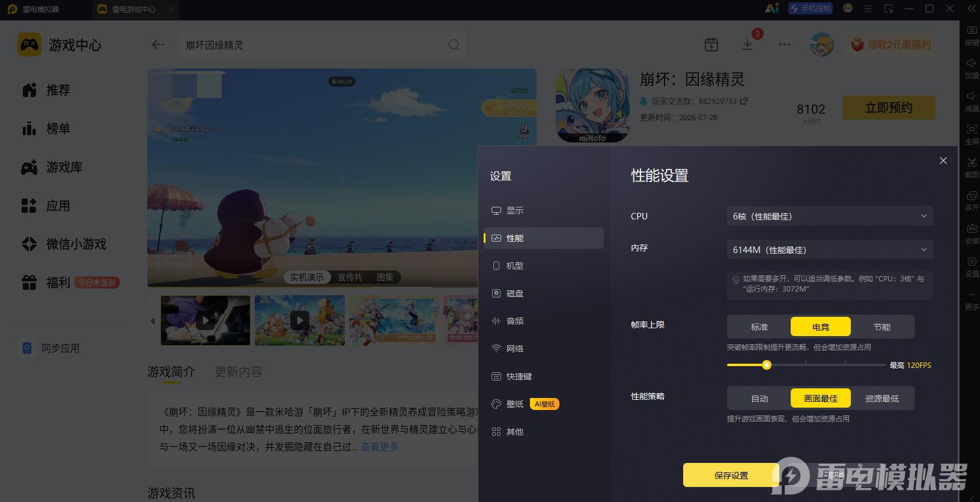Cancel the settings dialog with 取消
980x502 pixels.
836,475
